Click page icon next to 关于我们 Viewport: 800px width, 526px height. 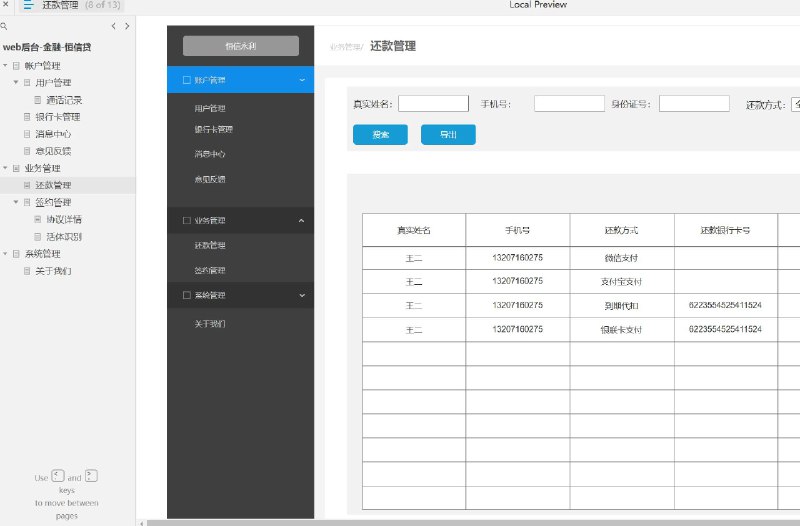(x=27, y=271)
